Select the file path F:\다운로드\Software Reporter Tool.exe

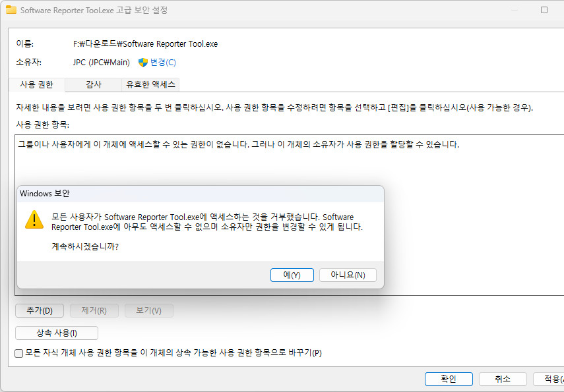pyautogui.click(x=145, y=44)
